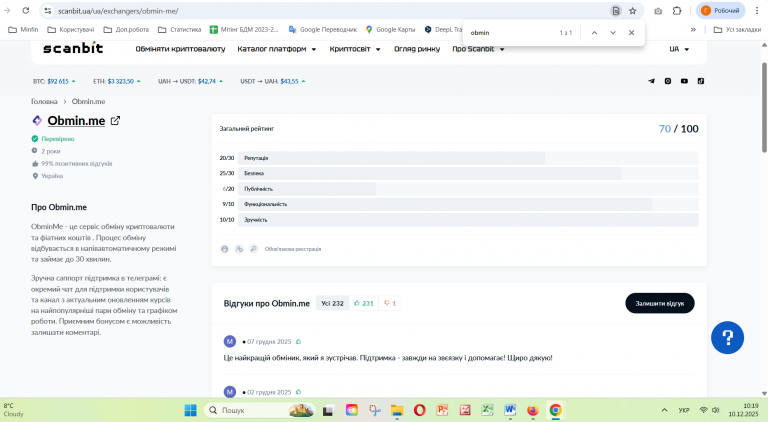
Task: Show hidden system tray icons
Action: point(664,410)
